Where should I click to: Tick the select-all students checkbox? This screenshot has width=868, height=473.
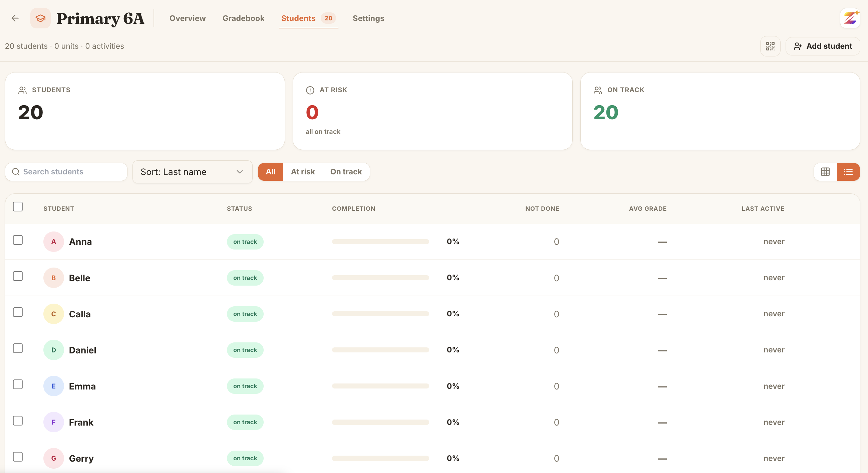[x=18, y=206]
